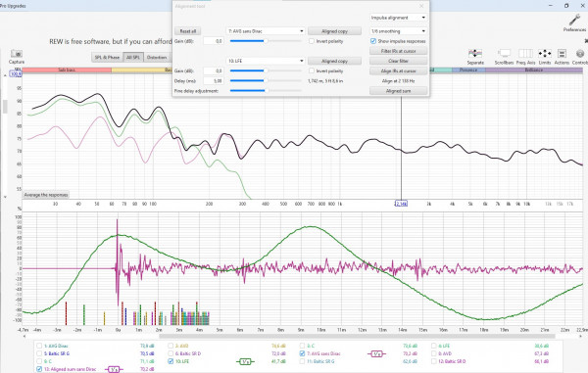The width and height of the screenshot is (588, 373).
Task: Toggle the Scrollbars icon
Action: click(505, 54)
